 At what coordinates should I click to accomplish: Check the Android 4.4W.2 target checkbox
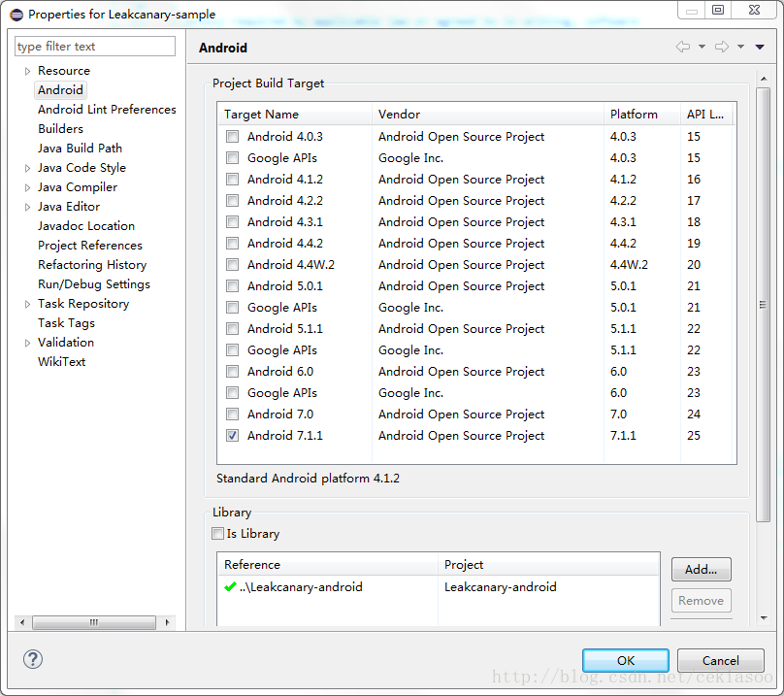(x=232, y=265)
